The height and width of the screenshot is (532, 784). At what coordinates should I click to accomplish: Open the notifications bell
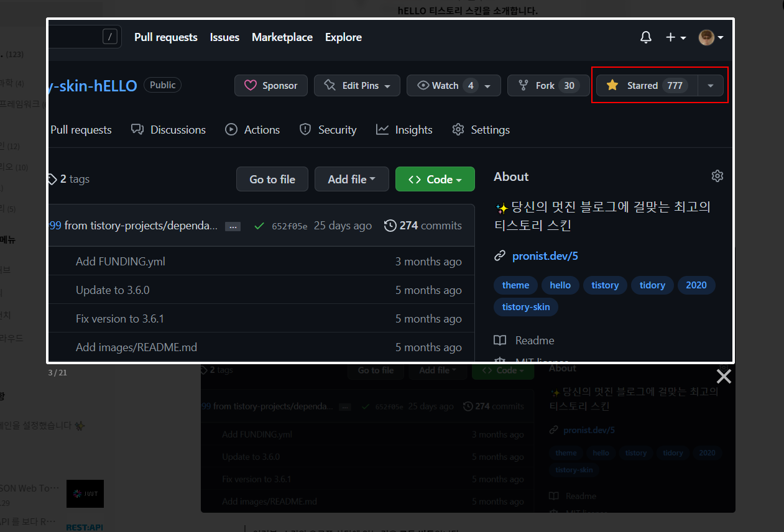point(645,37)
